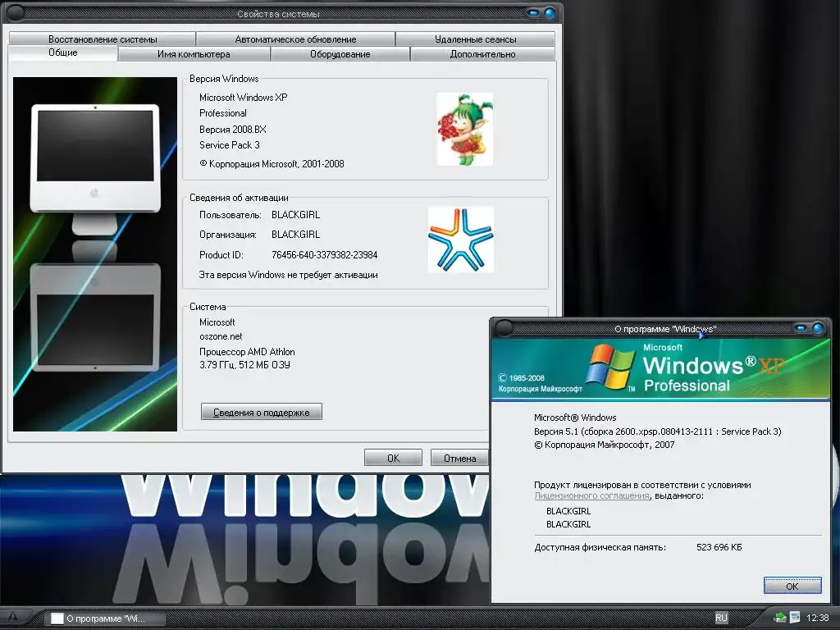Image resolution: width=840 pixels, height=630 pixels.
Task: Select the Общие tab
Action: 63,52
